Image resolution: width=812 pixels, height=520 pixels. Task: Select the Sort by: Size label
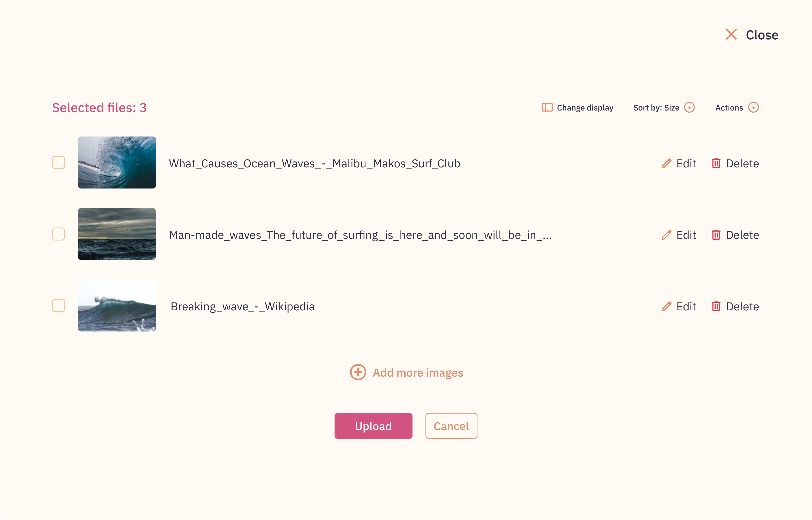click(x=656, y=107)
